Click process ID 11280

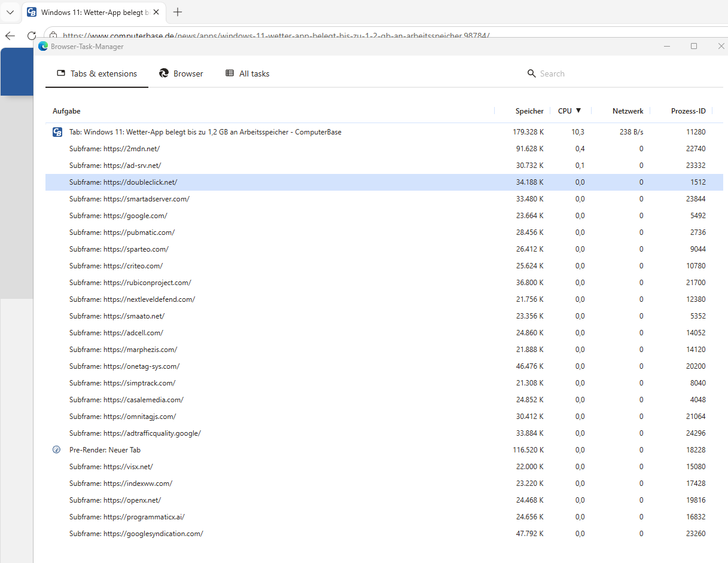click(696, 132)
